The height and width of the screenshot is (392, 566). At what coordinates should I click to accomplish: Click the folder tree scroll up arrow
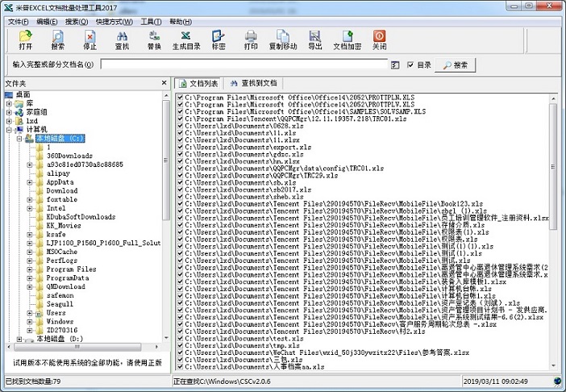166,95
